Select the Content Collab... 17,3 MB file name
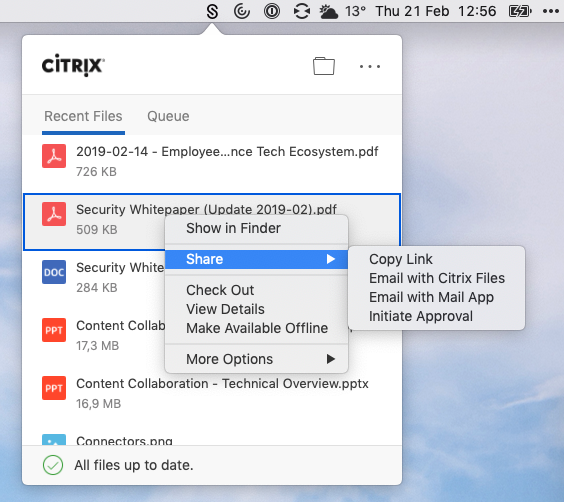 point(120,325)
